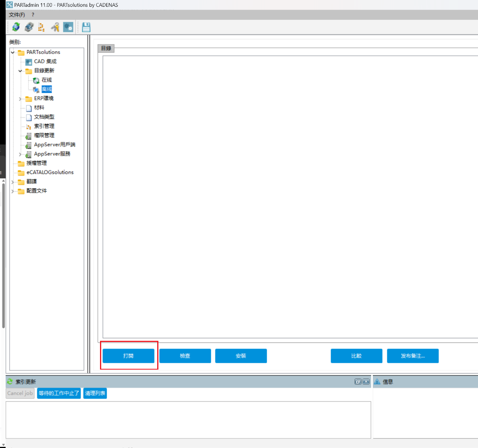Click the catalog update toolbar icon
Screen dimensions: 478x448
pos(29,27)
